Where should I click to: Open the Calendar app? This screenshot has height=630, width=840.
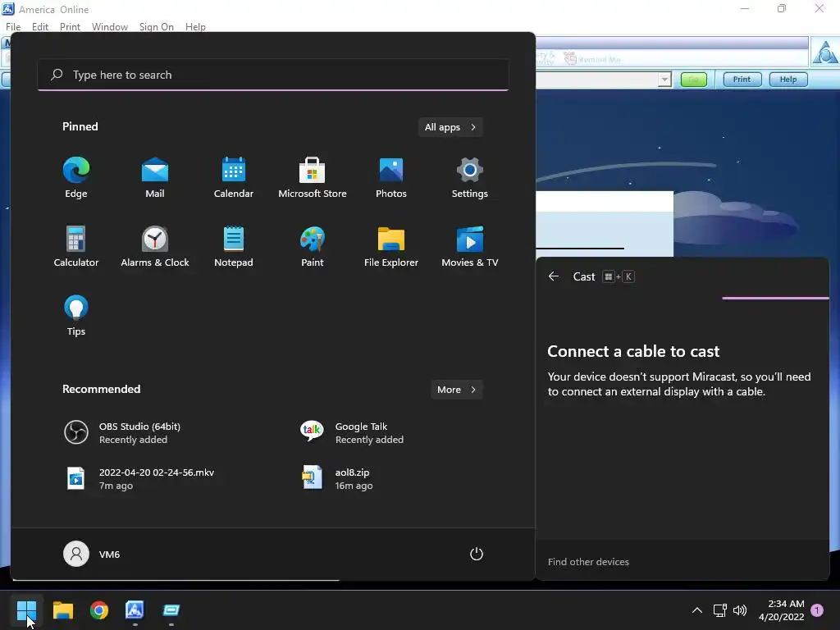coord(234,178)
